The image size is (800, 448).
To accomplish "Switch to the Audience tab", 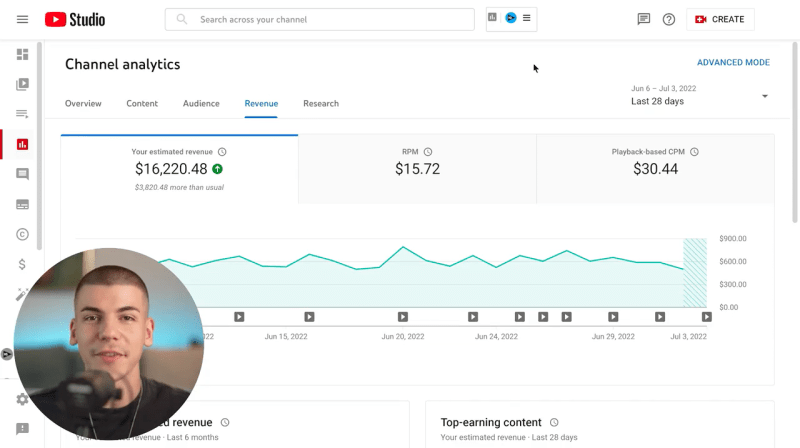I will [x=201, y=104].
